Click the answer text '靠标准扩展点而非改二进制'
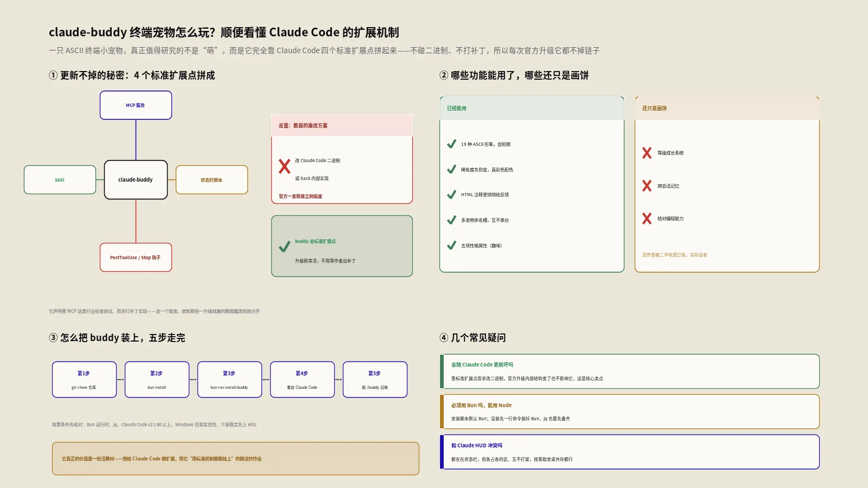Screen dimensions: 868x488 (x=527, y=378)
